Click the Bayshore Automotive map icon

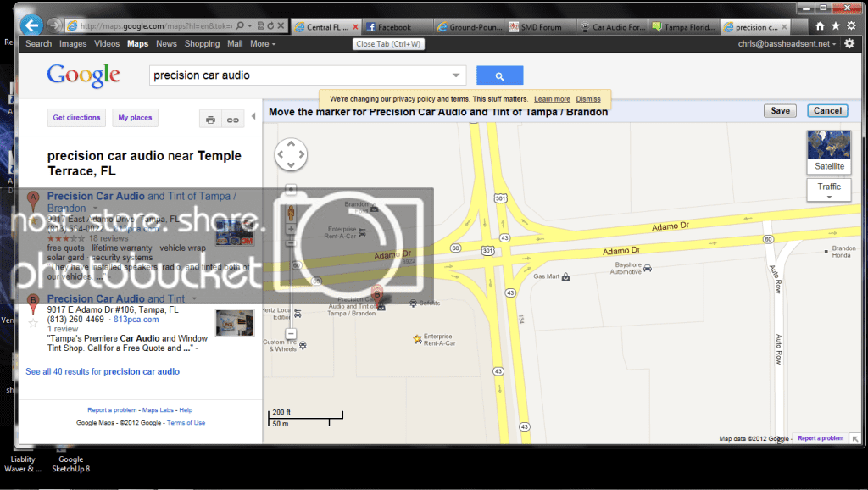pyautogui.click(x=647, y=269)
